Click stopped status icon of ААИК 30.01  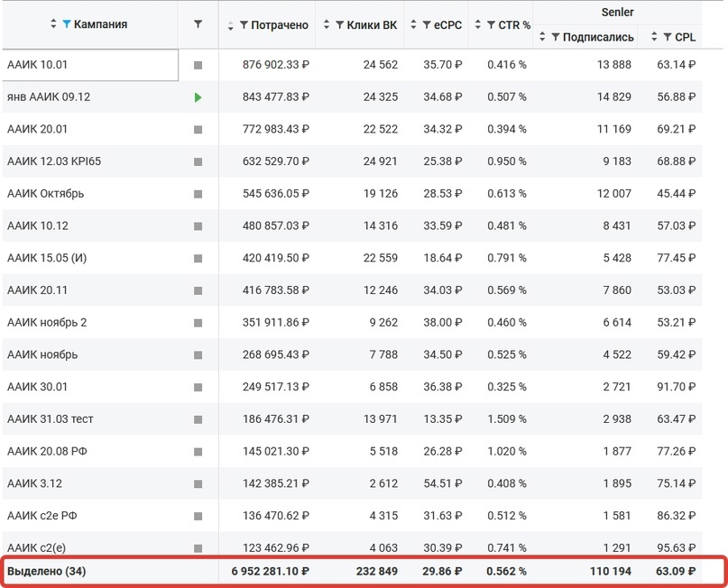point(198,387)
